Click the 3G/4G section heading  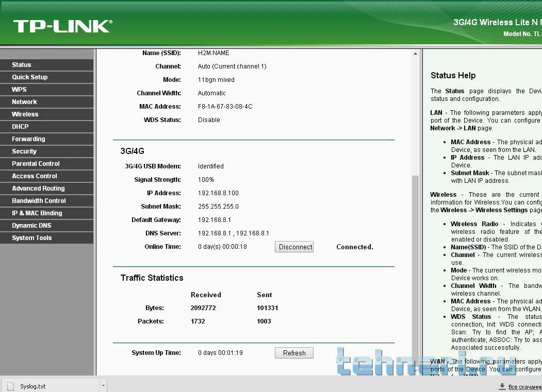(132, 151)
